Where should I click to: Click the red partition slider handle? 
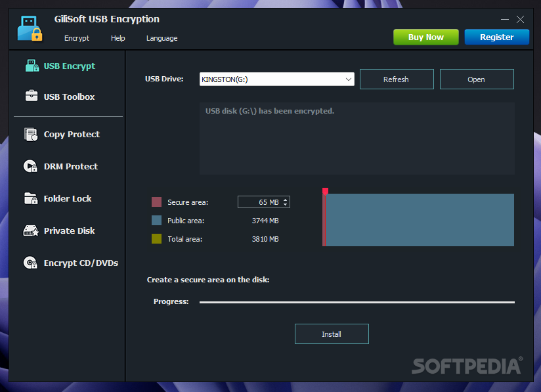(x=325, y=192)
